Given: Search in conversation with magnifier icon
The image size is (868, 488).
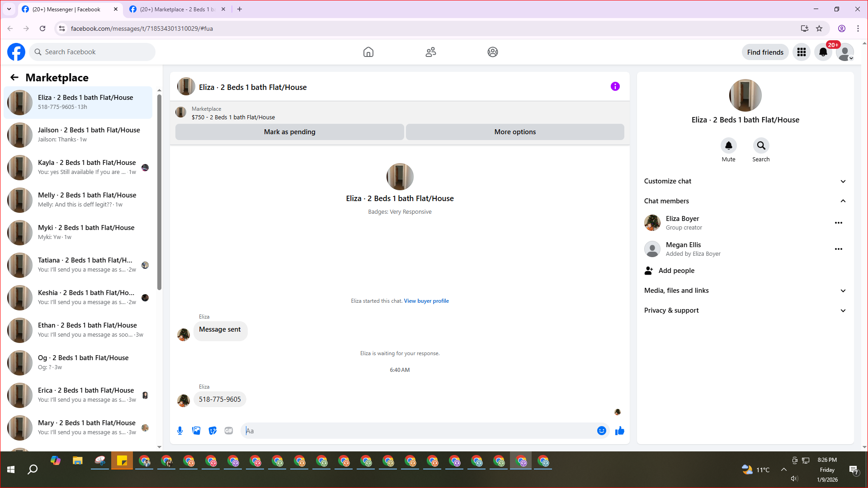Looking at the screenshot, I should pos(761,146).
